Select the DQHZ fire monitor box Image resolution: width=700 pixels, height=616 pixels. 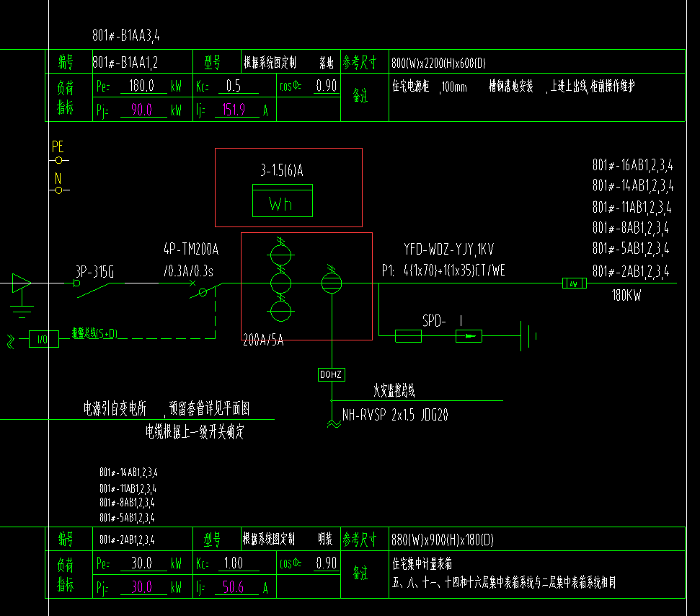(331, 374)
